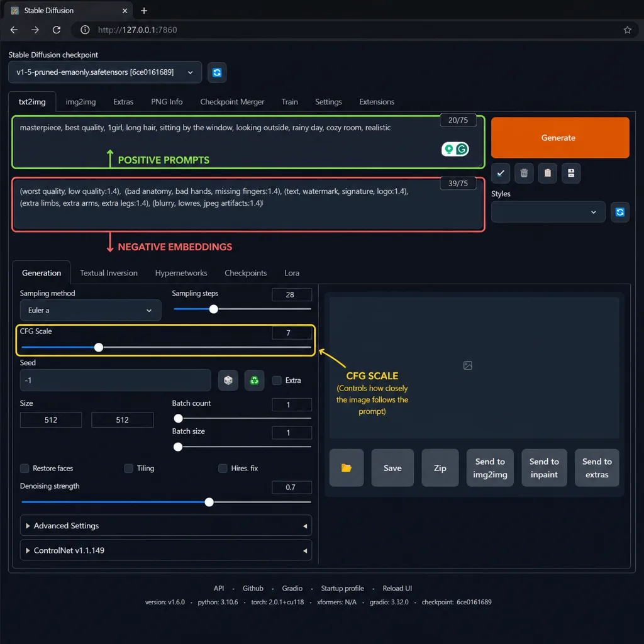The width and height of the screenshot is (644, 644).
Task: Switch to Checkpoint Merger tab
Action: (232, 102)
